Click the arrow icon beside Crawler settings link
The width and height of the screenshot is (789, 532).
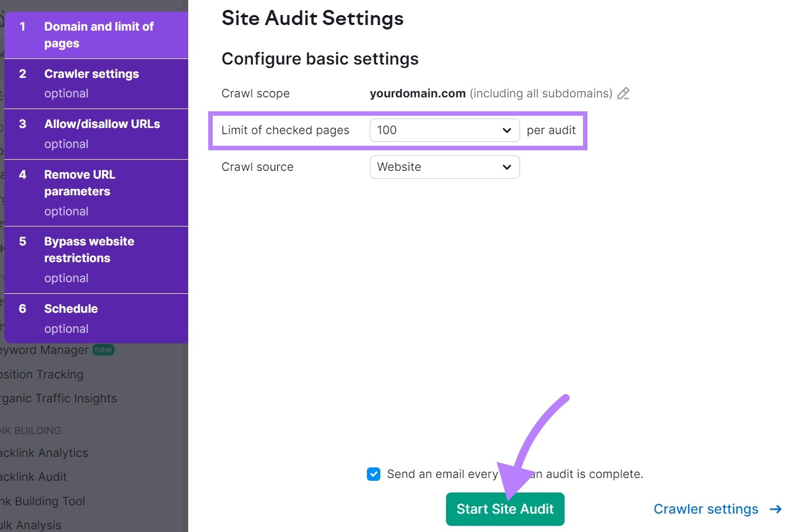tap(776, 509)
